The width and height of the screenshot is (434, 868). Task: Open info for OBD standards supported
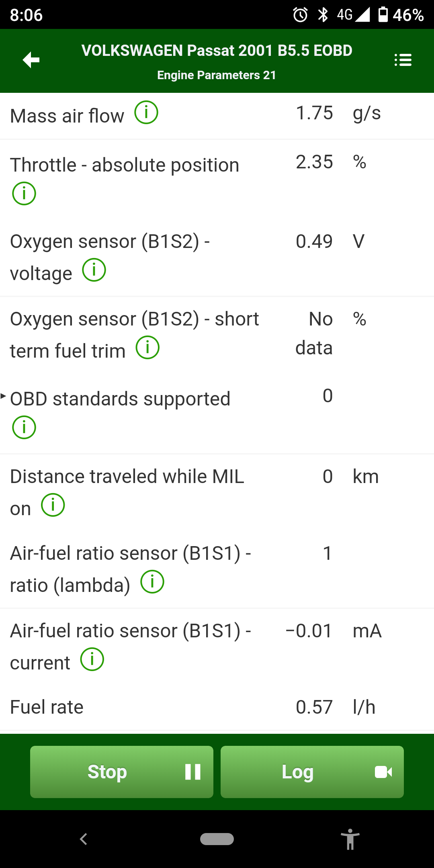click(x=24, y=427)
